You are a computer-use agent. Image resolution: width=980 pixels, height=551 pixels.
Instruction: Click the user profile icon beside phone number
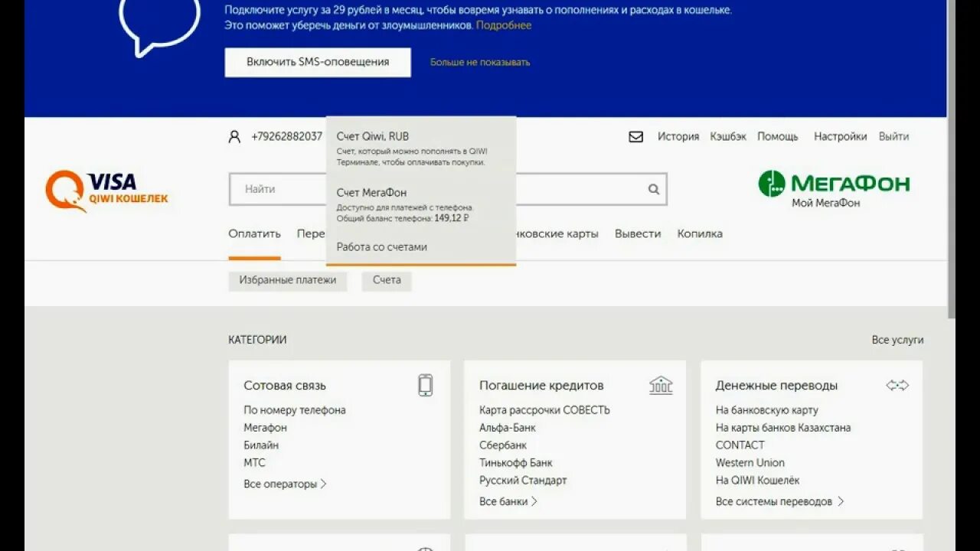pyautogui.click(x=234, y=136)
